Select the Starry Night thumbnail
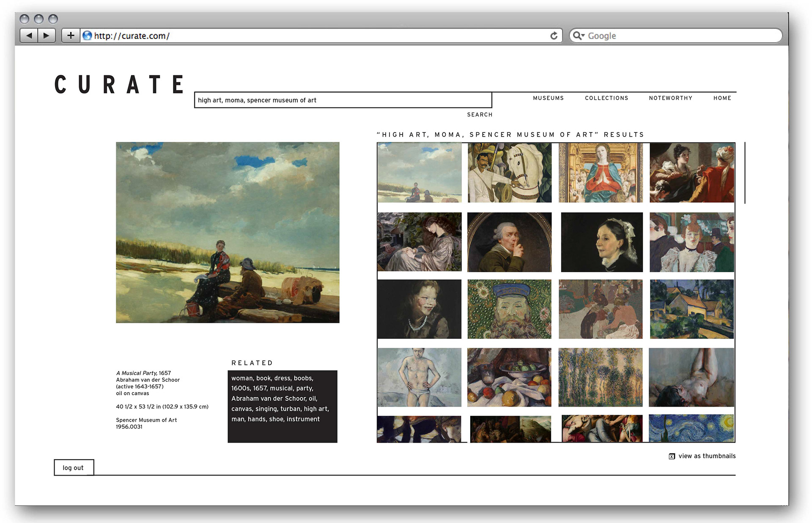Image resolution: width=812 pixels, height=523 pixels. click(691, 428)
